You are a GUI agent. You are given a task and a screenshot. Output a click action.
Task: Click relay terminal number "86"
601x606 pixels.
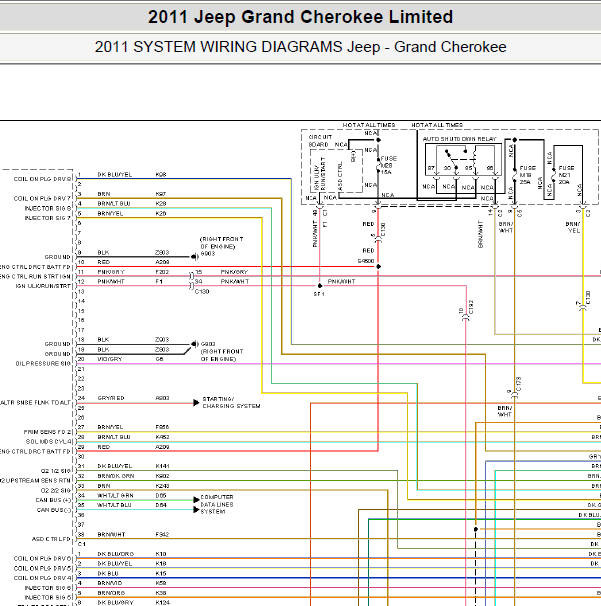(x=490, y=169)
